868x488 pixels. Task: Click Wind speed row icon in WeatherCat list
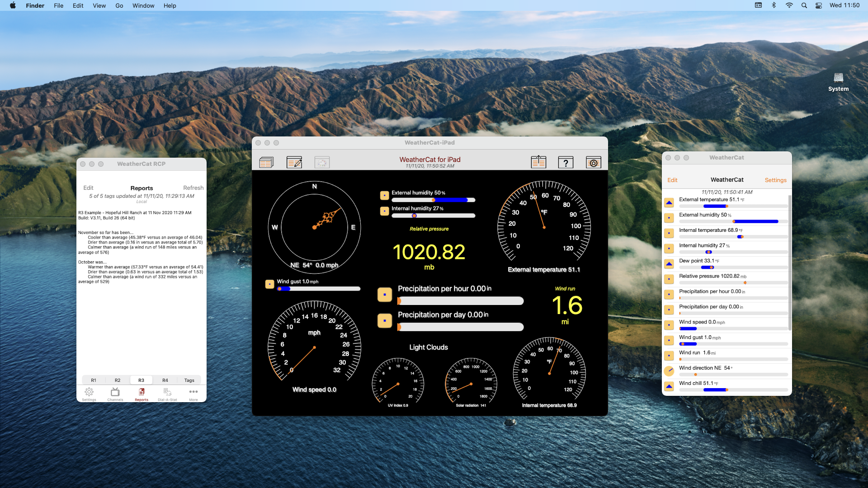tap(669, 325)
